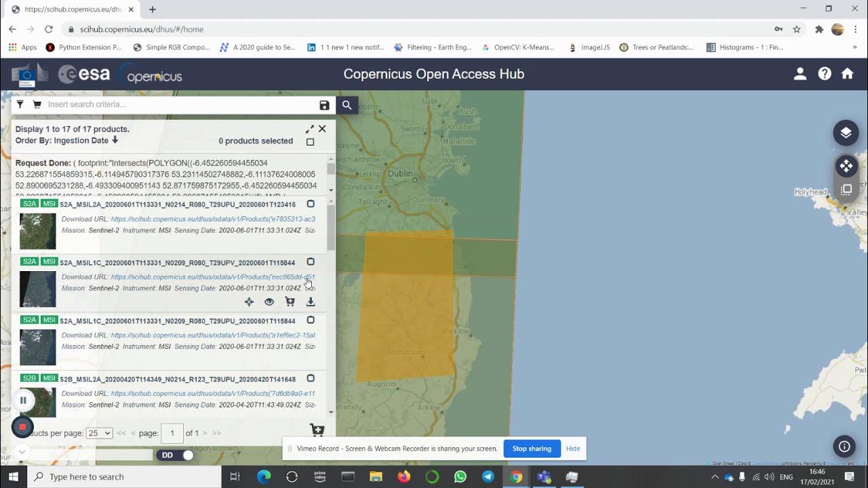Screen dimensions: 868x488
Task: Stop the recording red button
Action: click(22, 427)
